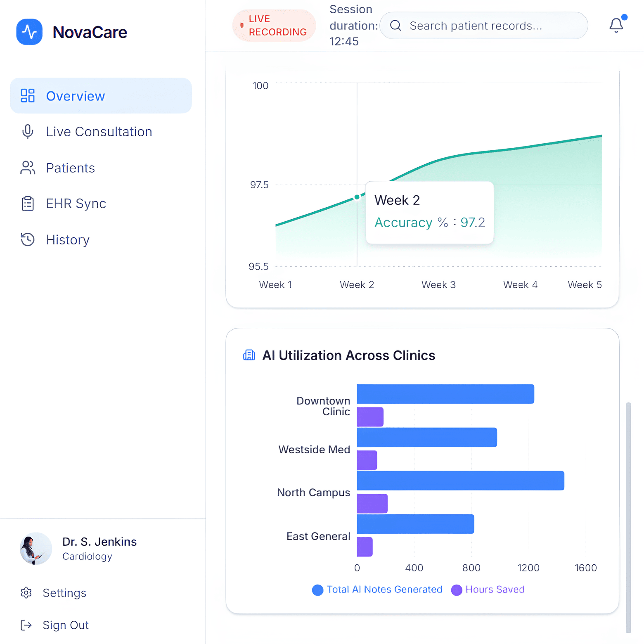
Task: Select the Overview menu item
Action: point(101,96)
